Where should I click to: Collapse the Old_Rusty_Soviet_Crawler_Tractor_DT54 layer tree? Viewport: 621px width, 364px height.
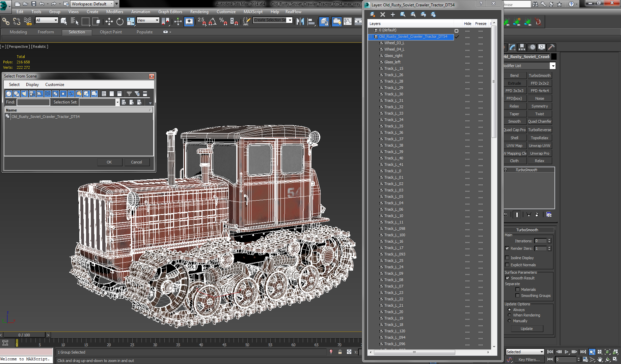pyautogui.click(x=370, y=37)
